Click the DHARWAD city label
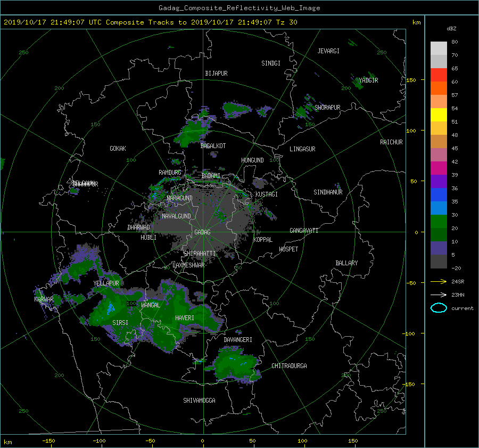This screenshot has width=479, height=448. point(138,227)
